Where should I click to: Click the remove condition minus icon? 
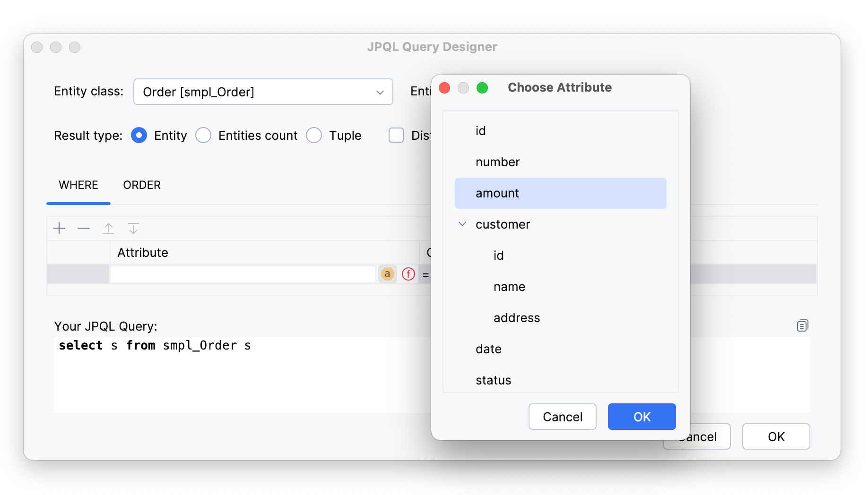tap(84, 229)
